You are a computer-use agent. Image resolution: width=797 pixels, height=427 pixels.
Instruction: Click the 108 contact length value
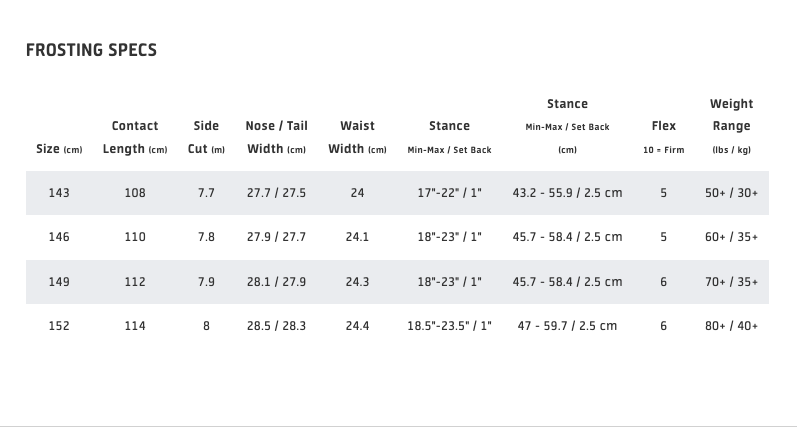click(135, 193)
